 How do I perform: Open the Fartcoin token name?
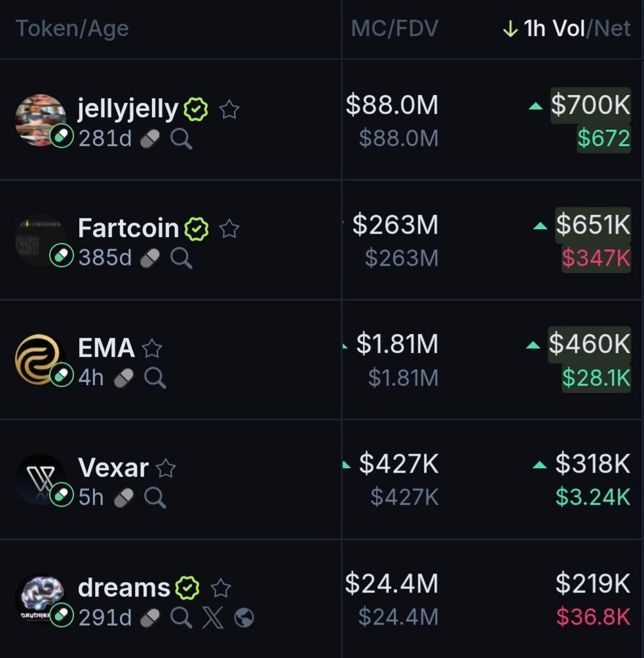click(128, 228)
